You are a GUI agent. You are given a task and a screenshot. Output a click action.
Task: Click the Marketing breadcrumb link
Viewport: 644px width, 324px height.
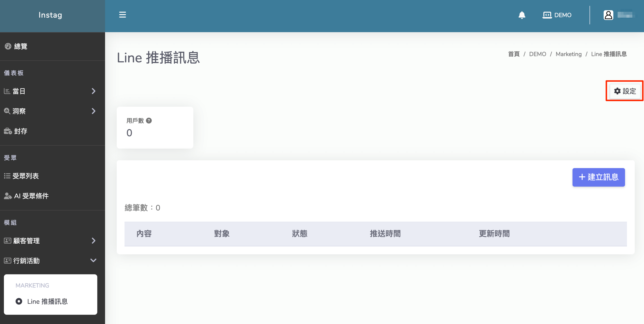coord(568,54)
